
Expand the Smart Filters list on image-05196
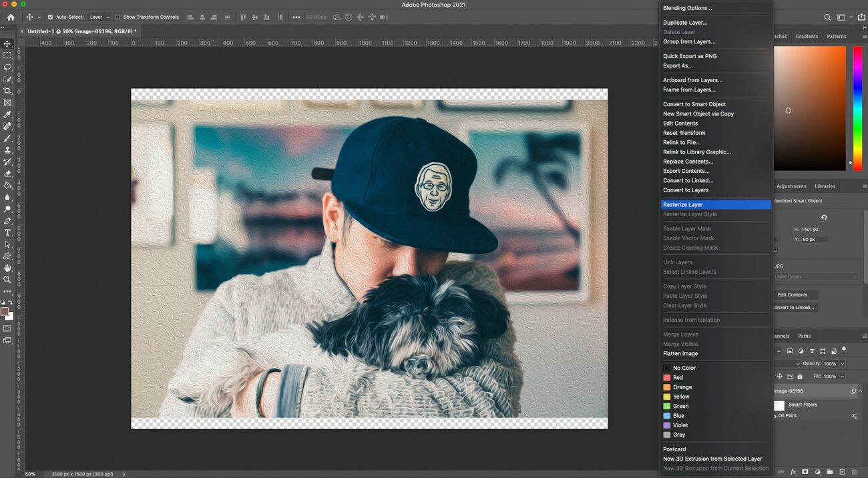[x=861, y=391]
